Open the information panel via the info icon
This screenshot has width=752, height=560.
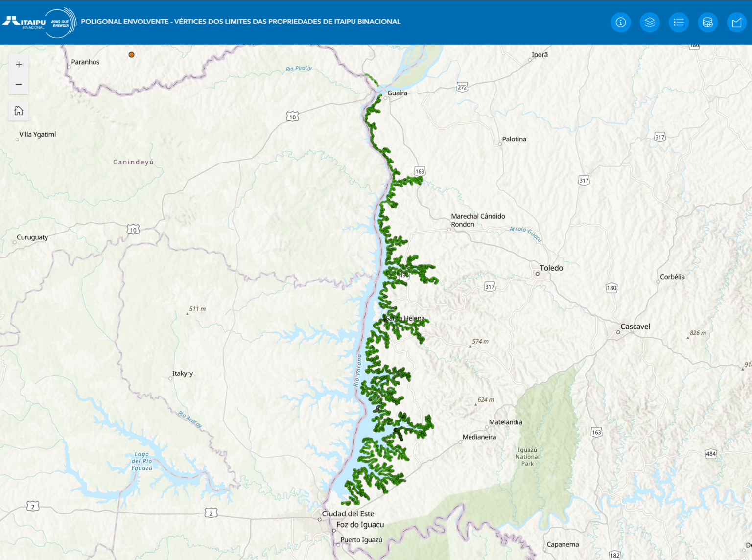coord(621,22)
